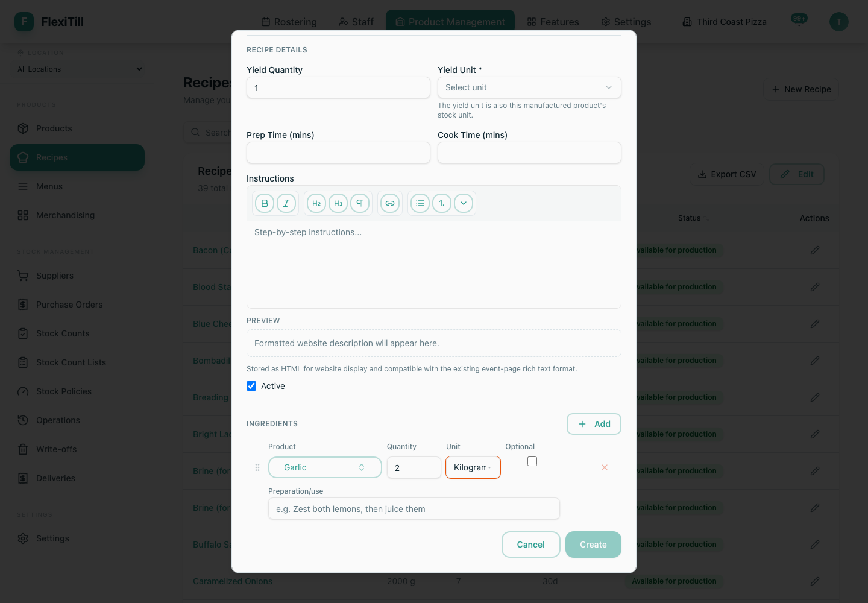Click the Yield Quantity field

click(338, 87)
